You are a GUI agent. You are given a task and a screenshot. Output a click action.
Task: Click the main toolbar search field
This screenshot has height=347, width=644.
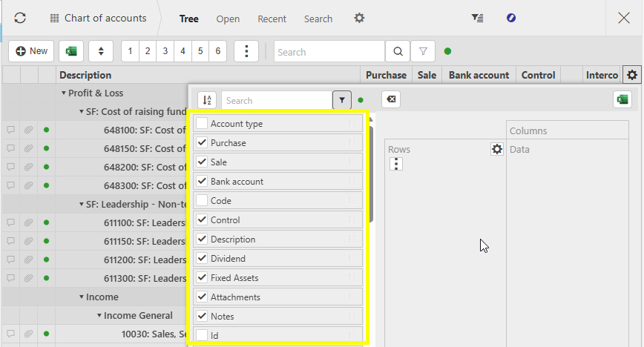329,52
